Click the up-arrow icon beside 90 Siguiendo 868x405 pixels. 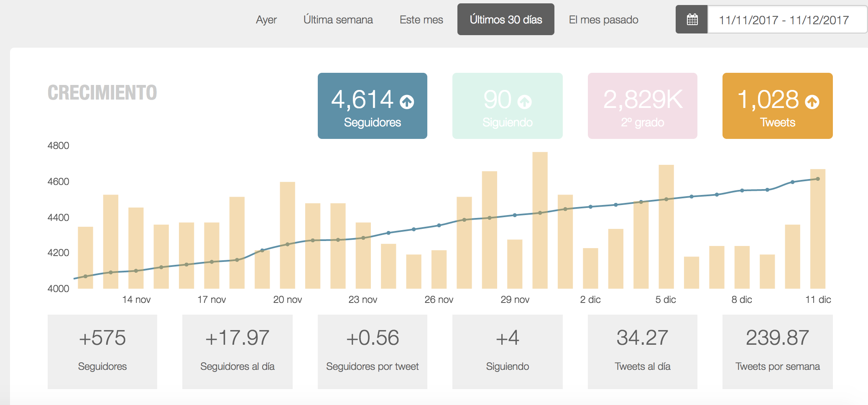(x=525, y=102)
